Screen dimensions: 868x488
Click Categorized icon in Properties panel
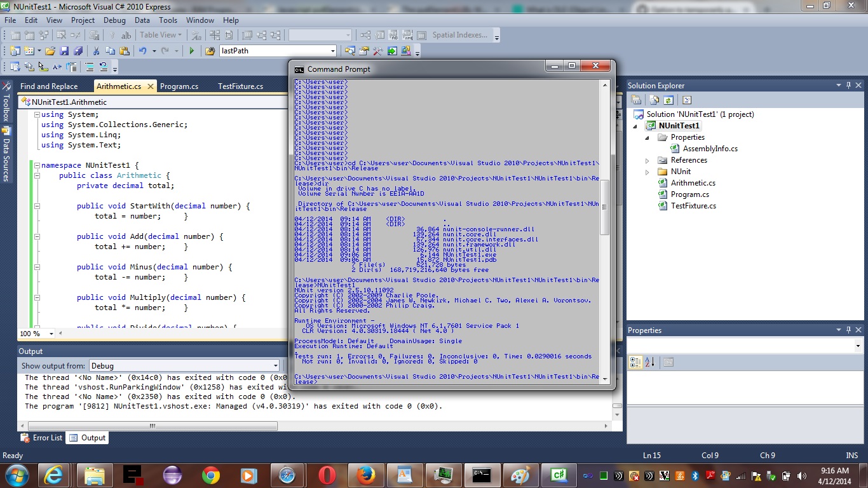(x=635, y=362)
